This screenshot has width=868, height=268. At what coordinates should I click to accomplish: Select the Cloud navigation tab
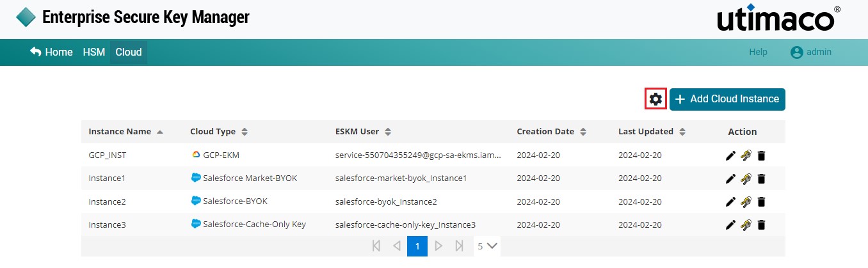tap(129, 52)
